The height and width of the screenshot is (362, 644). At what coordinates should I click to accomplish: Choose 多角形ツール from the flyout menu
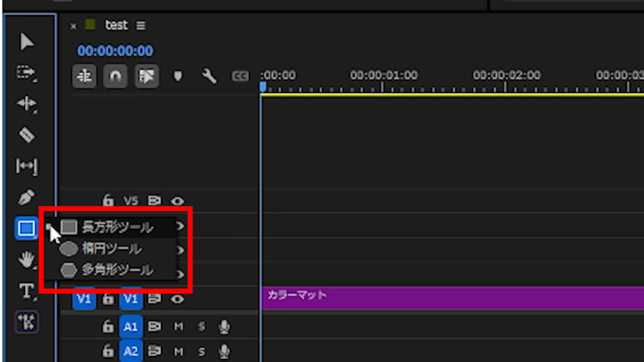pyautogui.click(x=111, y=270)
